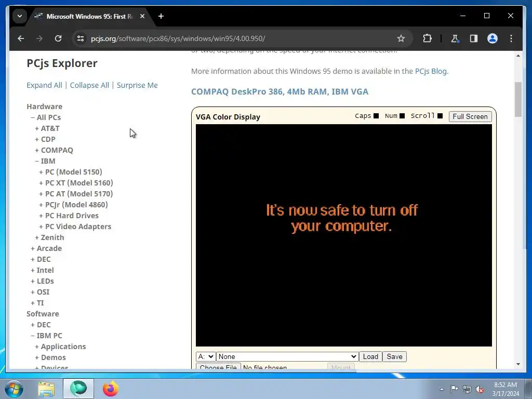Image resolution: width=532 pixels, height=399 pixels.
Task: Open the profile avatar icon
Action: click(x=493, y=38)
